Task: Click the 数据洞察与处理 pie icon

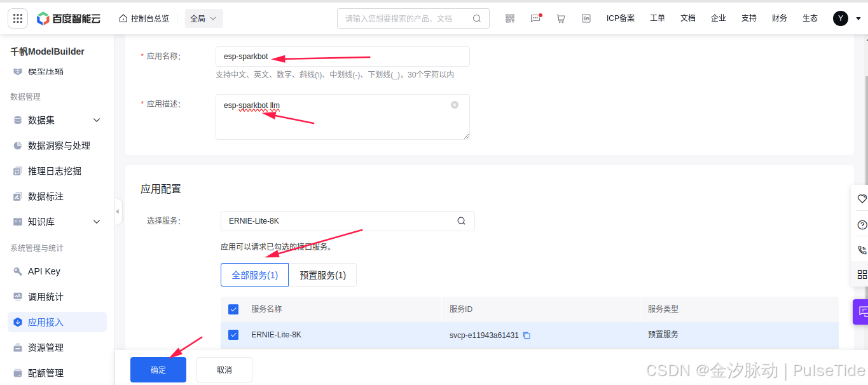Action: 18,145
